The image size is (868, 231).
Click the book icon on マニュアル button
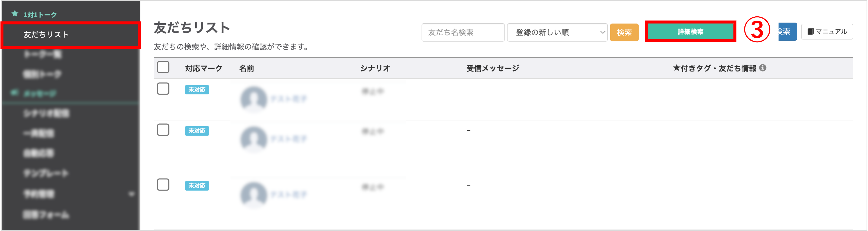click(x=810, y=32)
